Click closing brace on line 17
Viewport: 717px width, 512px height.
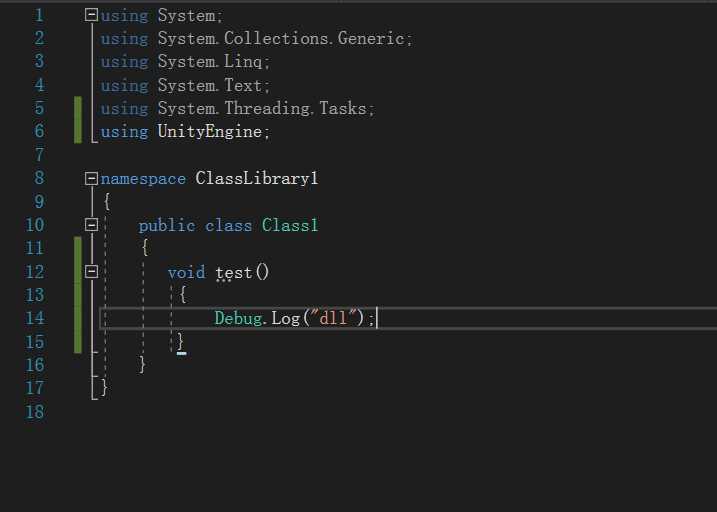click(105, 388)
